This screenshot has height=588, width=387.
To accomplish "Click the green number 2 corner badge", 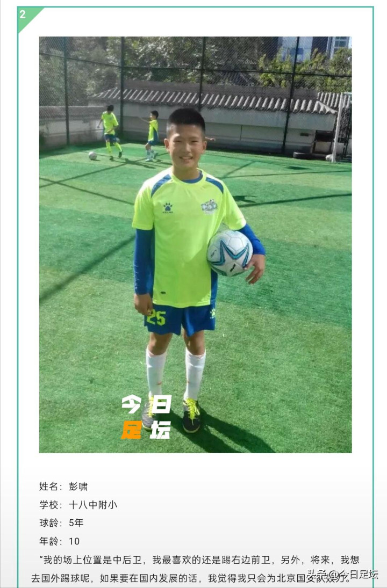I will click(26, 17).
